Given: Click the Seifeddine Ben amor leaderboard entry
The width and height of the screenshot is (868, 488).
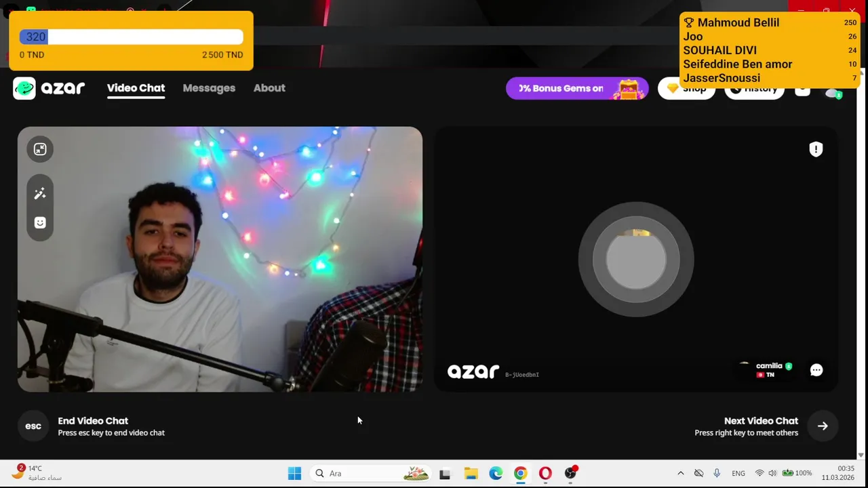Looking at the screenshot, I should (770, 64).
